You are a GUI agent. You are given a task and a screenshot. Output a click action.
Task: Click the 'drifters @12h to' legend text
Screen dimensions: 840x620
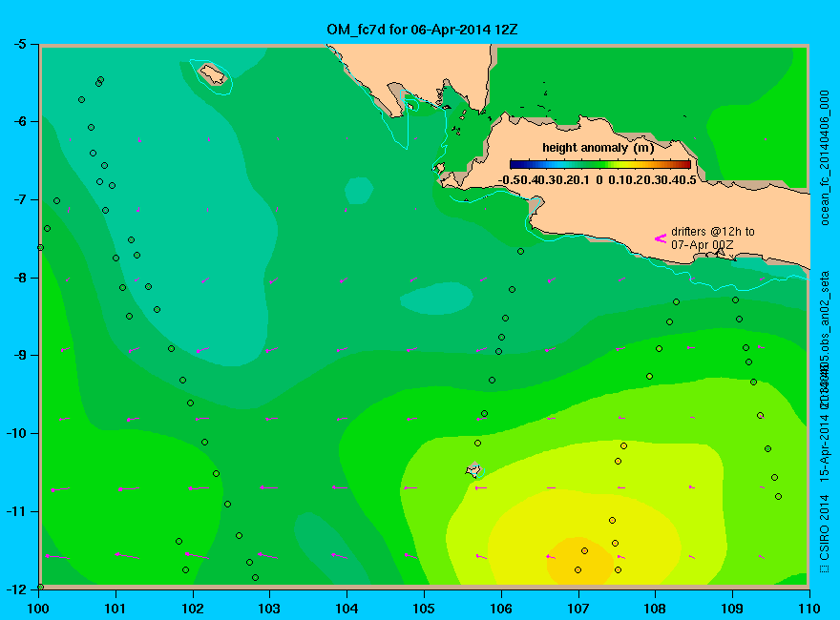tap(712, 232)
